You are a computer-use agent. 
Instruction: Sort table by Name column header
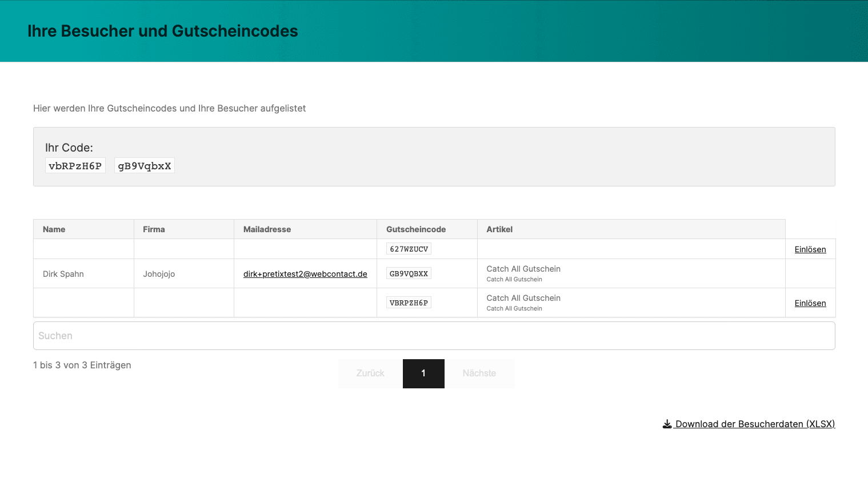tap(83, 229)
